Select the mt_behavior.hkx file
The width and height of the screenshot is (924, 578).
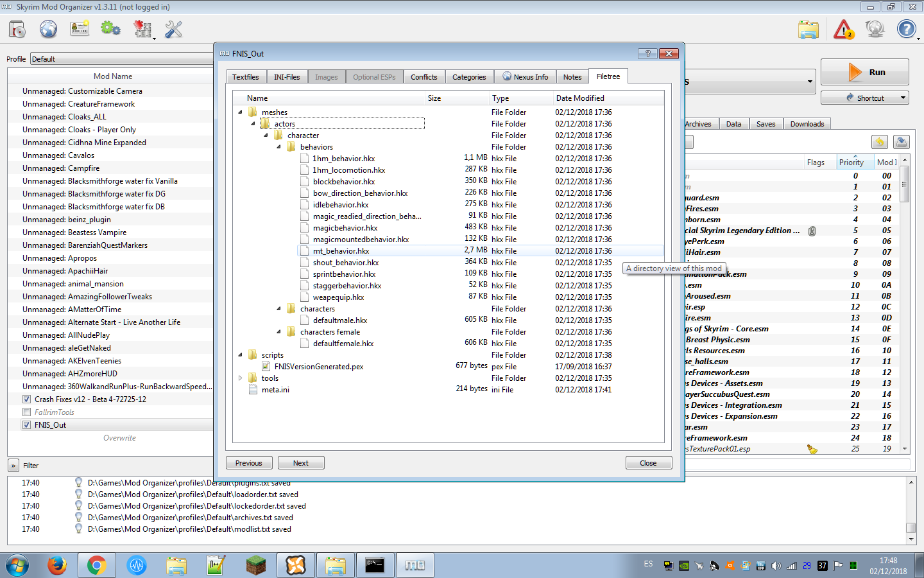pos(341,251)
